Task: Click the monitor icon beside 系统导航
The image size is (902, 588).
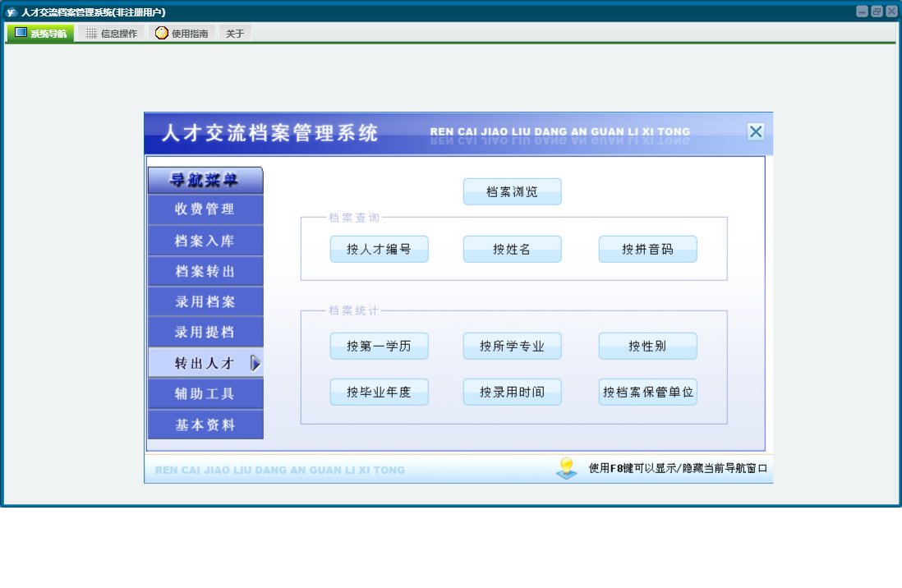Action: coord(21,33)
